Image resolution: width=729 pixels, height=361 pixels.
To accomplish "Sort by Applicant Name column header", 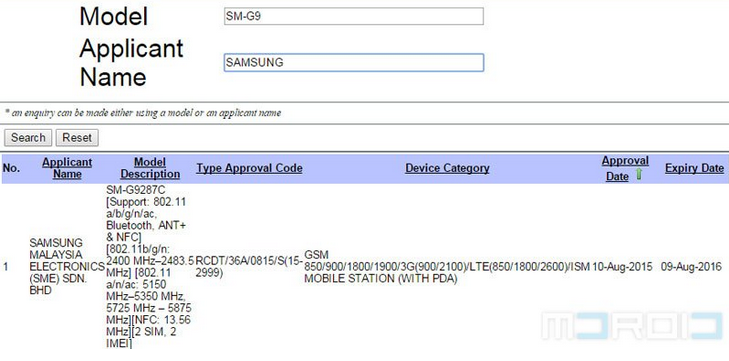I will click(x=67, y=168).
